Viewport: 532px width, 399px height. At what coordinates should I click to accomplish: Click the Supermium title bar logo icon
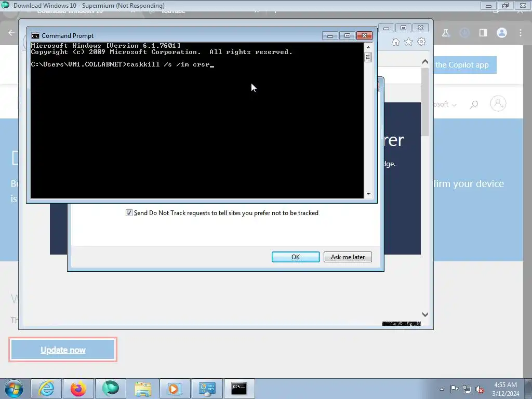click(5, 5)
